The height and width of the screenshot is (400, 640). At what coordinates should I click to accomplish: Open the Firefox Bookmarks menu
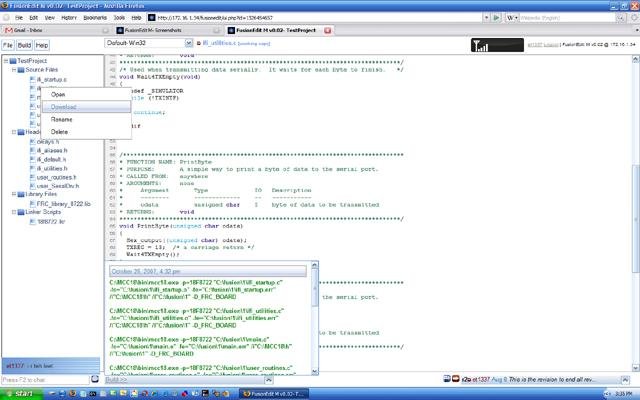point(95,18)
